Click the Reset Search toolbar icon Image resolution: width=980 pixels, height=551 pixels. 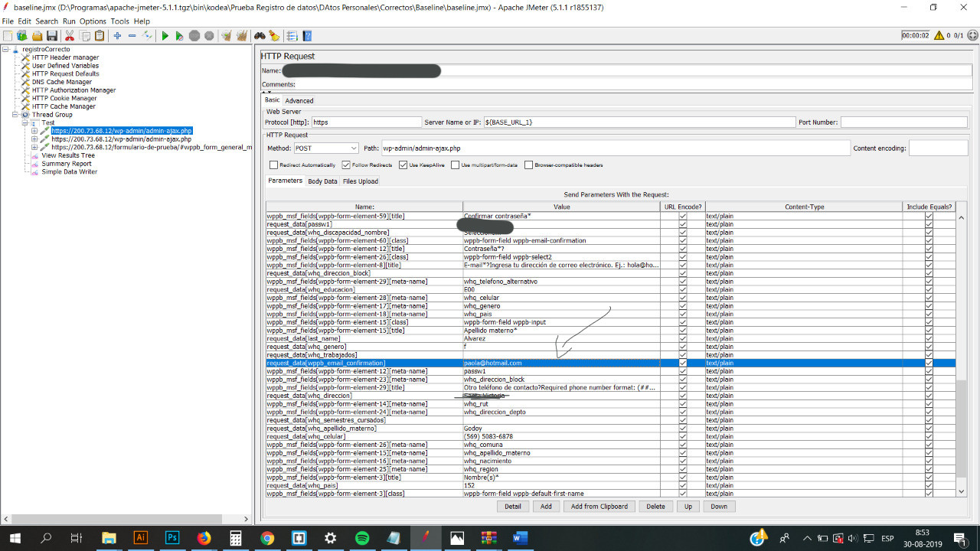(x=274, y=36)
